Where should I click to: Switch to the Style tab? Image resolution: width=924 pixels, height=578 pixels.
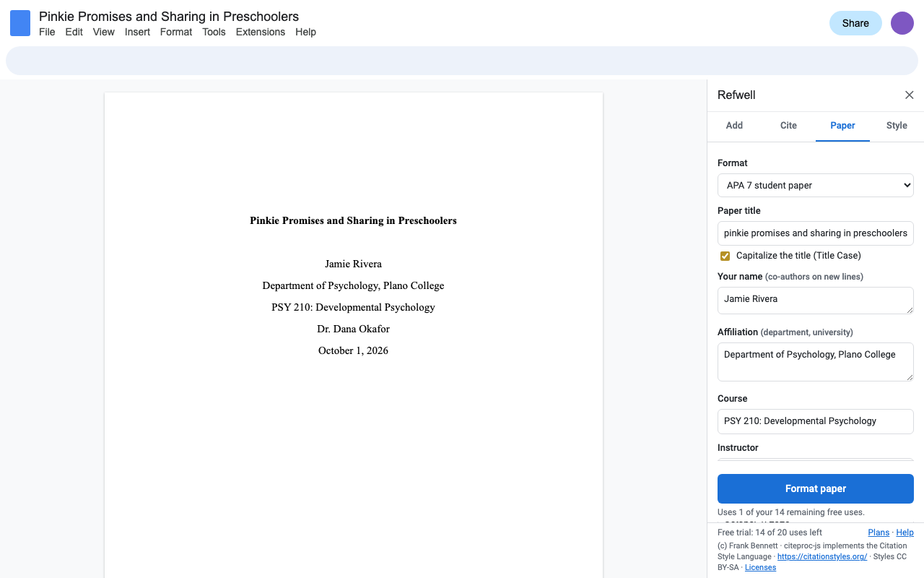[897, 126]
